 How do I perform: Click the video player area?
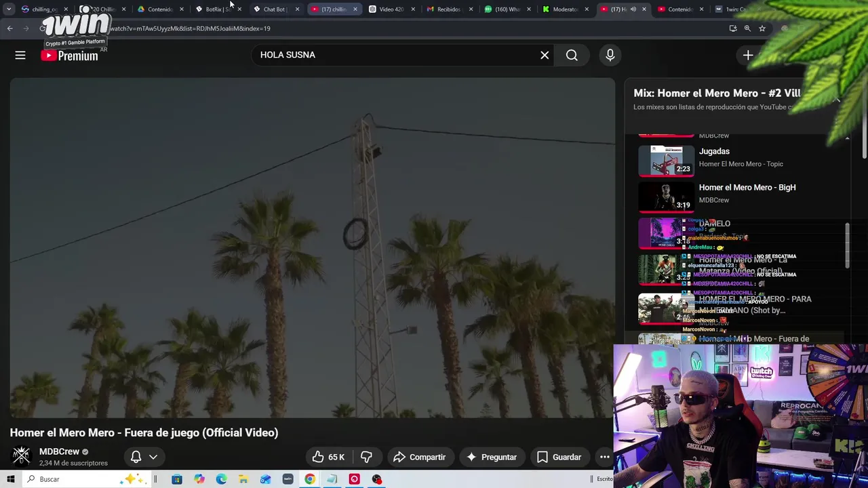click(312, 248)
